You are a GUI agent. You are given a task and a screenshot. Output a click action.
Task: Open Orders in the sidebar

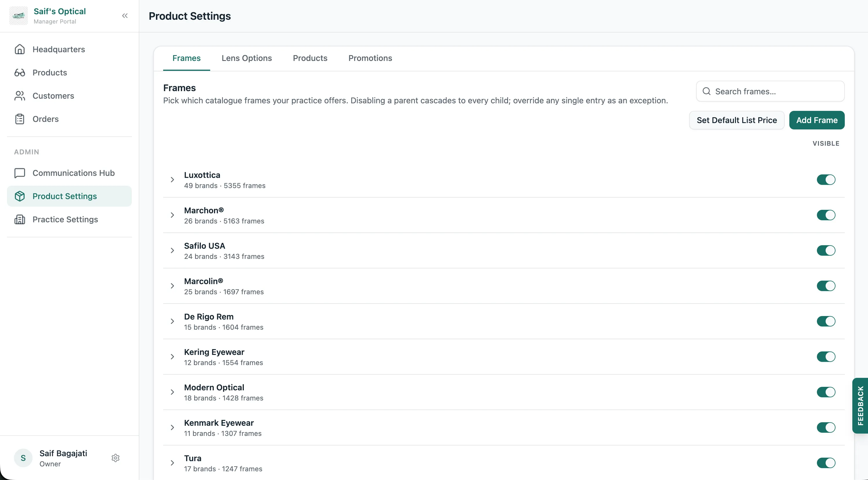pos(69,119)
